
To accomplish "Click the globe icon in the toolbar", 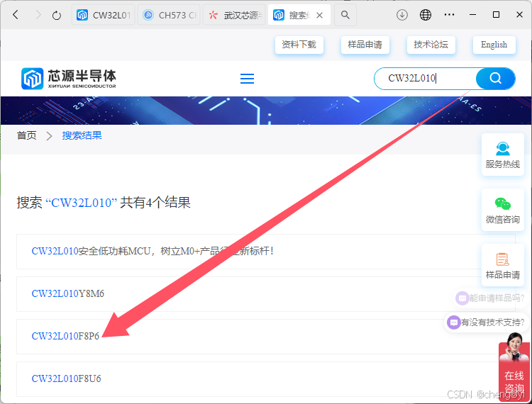I will [426, 15].
